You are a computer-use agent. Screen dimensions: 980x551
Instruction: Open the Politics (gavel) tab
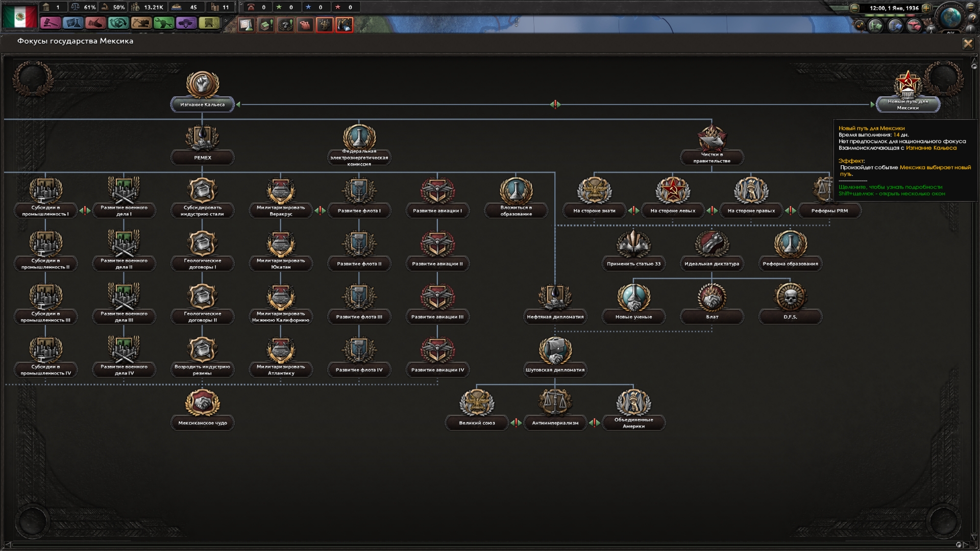click(51, 23)
